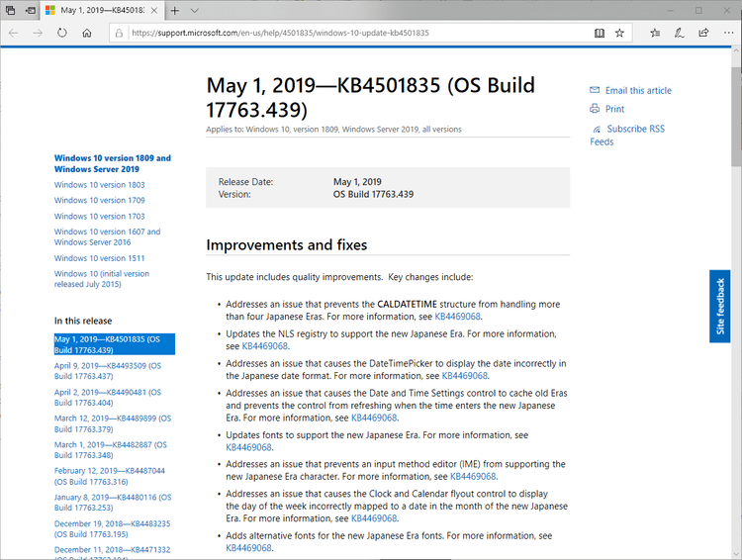This screenshot has height=560, width=742.
Task: Click the scrollbar up arrow
Action: click(736, 50)
